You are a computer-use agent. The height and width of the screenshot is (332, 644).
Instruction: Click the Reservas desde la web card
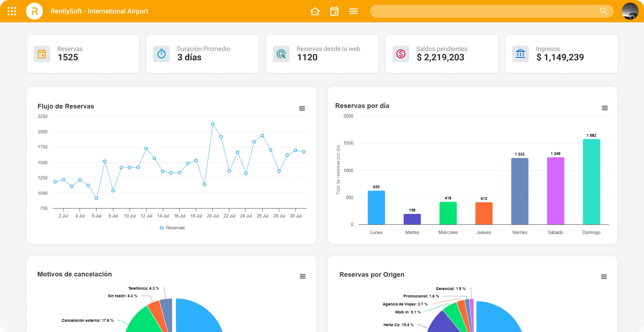pos(322,54)
